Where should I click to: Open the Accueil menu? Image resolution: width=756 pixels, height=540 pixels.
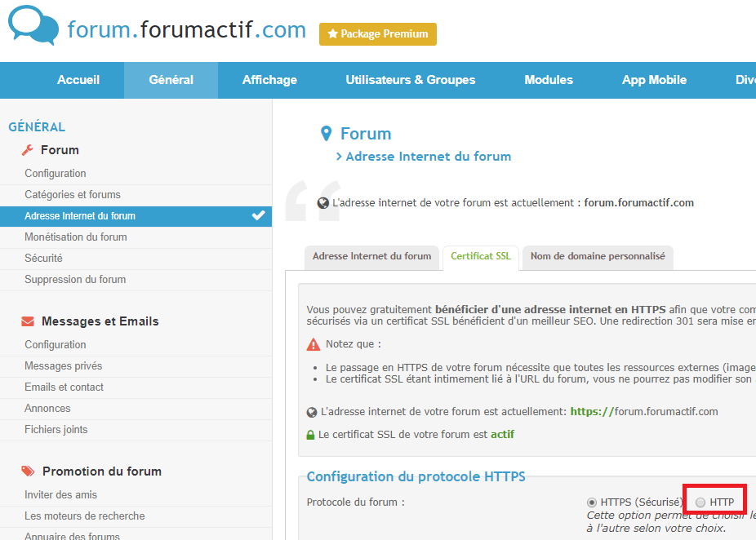[78, 80]
